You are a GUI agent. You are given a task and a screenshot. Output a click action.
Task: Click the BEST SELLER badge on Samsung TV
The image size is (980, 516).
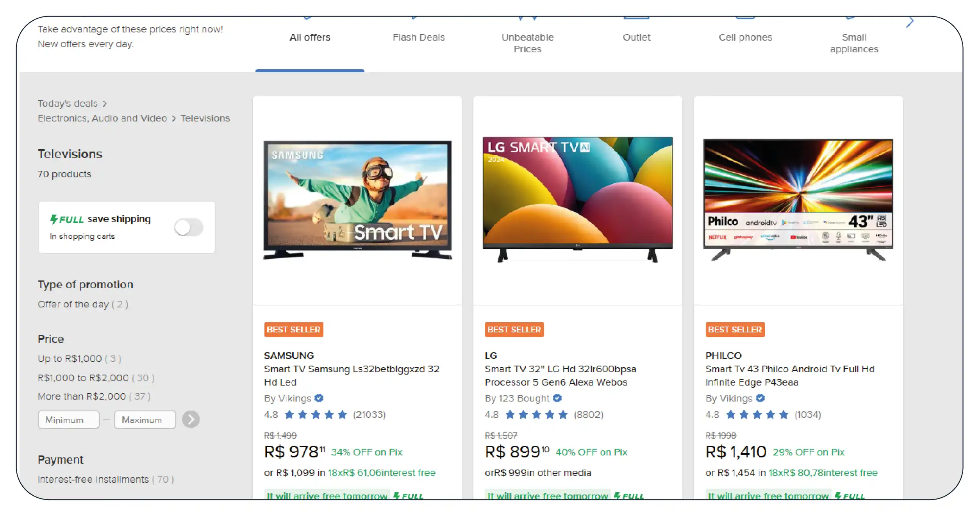tap(293, 330)
